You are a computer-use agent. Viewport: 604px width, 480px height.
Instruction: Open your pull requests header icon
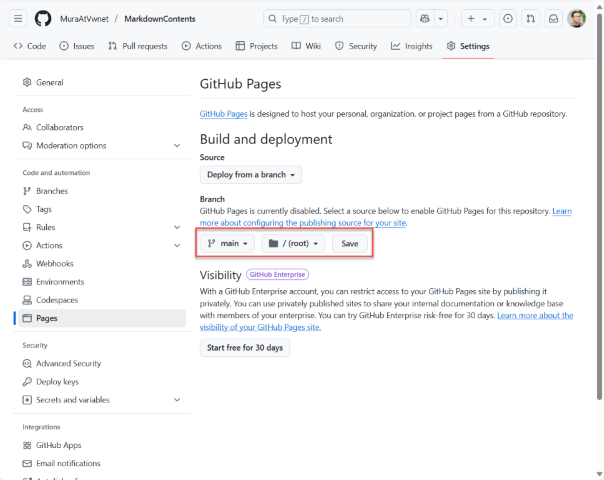(x=530, y=18)
